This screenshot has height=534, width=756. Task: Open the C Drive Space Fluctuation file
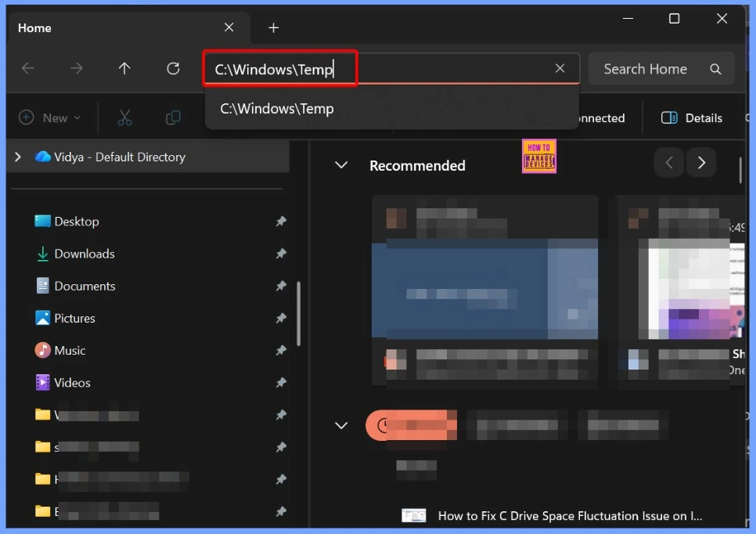point(569,516)
